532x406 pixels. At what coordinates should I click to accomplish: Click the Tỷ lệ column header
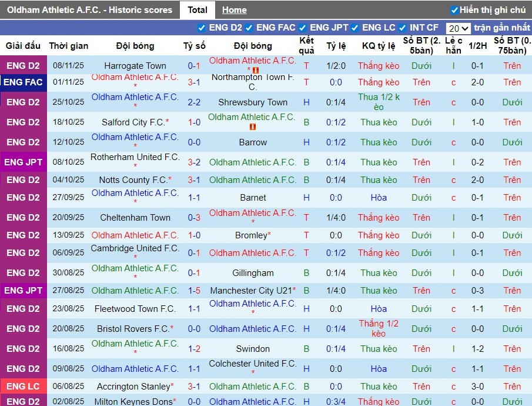[x=336, y=46]
